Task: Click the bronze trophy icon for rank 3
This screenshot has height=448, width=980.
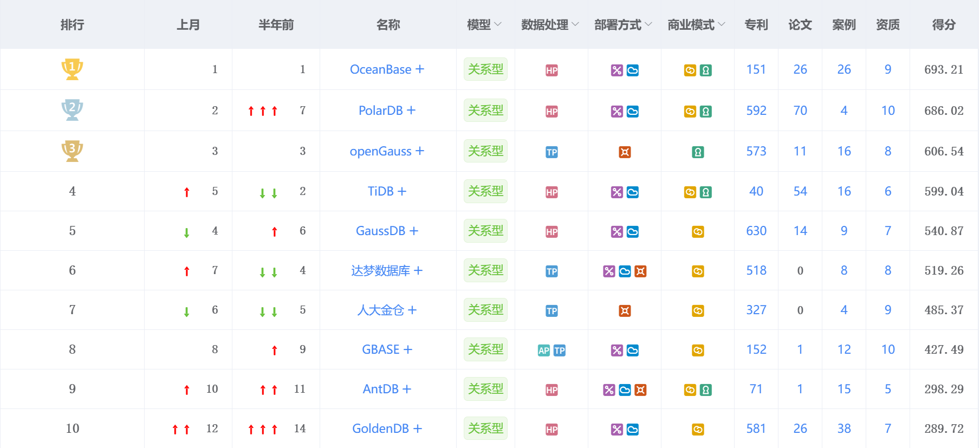Action: (72, 151)
